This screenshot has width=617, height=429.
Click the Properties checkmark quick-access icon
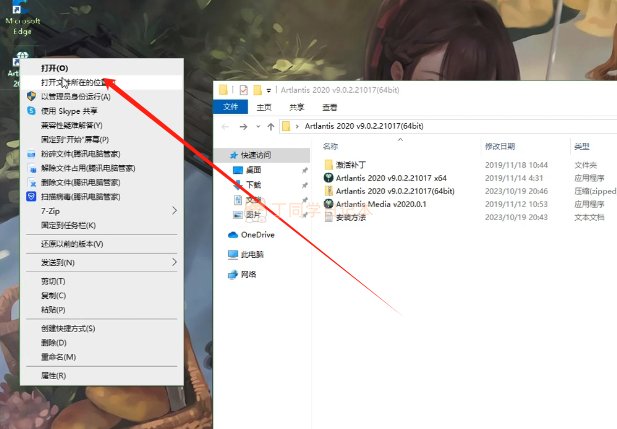tap(244, 90)
